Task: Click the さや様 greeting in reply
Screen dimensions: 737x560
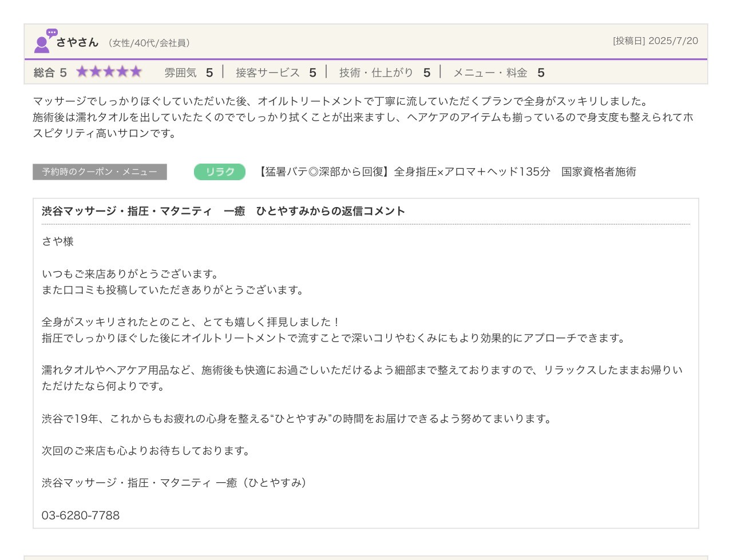Action: pyautogui.click(x=58, y=241)
